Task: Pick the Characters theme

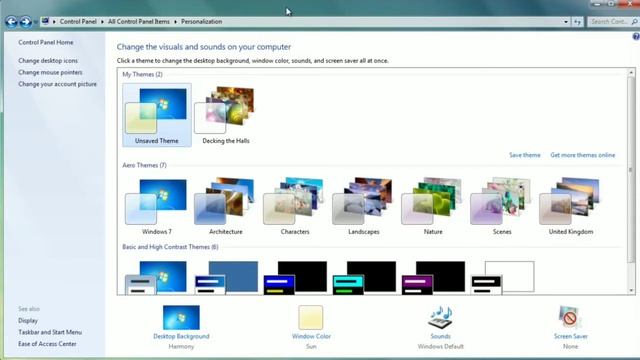Action: coord(295,206)
